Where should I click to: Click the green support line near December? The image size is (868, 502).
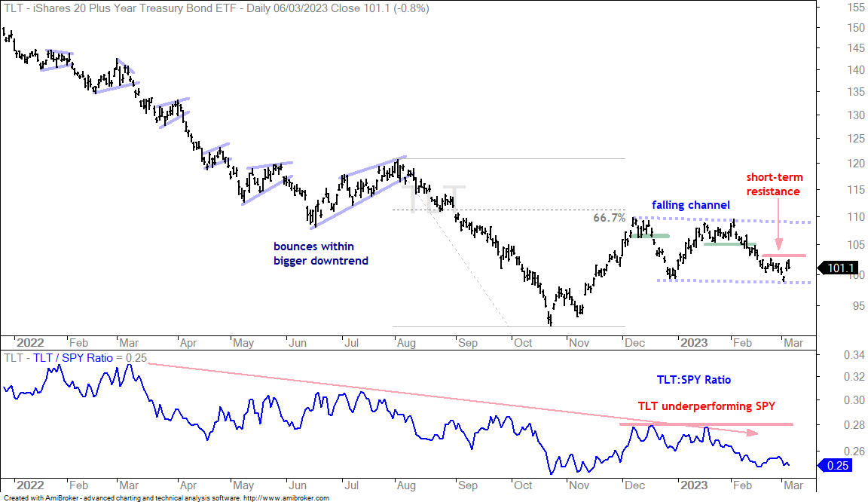tap(650, 236)
